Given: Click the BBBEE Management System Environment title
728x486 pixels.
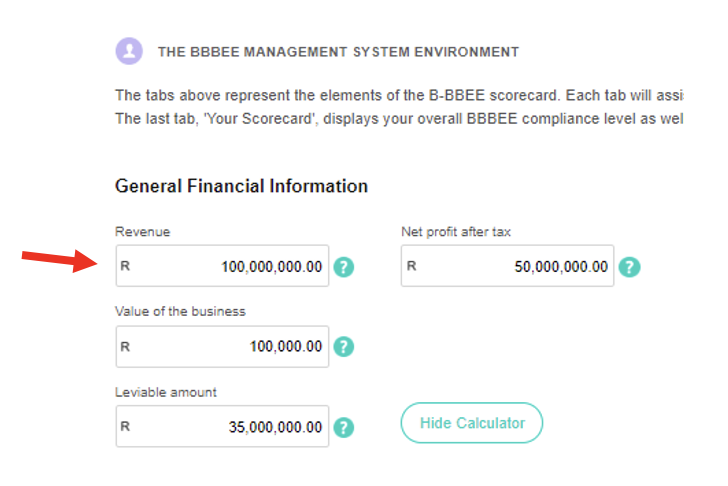Looking at the screenshot, I should tap(338, 52).
